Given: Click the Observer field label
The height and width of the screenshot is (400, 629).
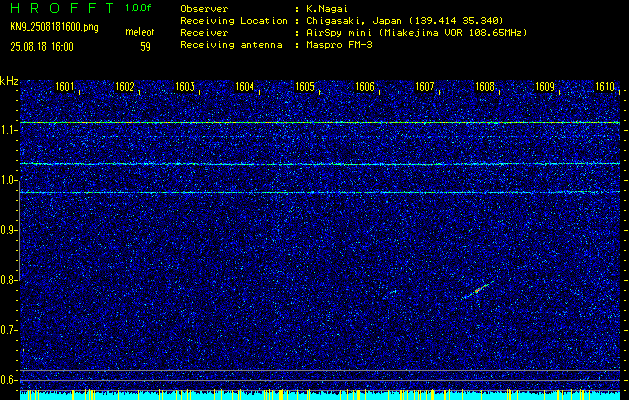Looking at the screenshot, I should click(204, 8).
